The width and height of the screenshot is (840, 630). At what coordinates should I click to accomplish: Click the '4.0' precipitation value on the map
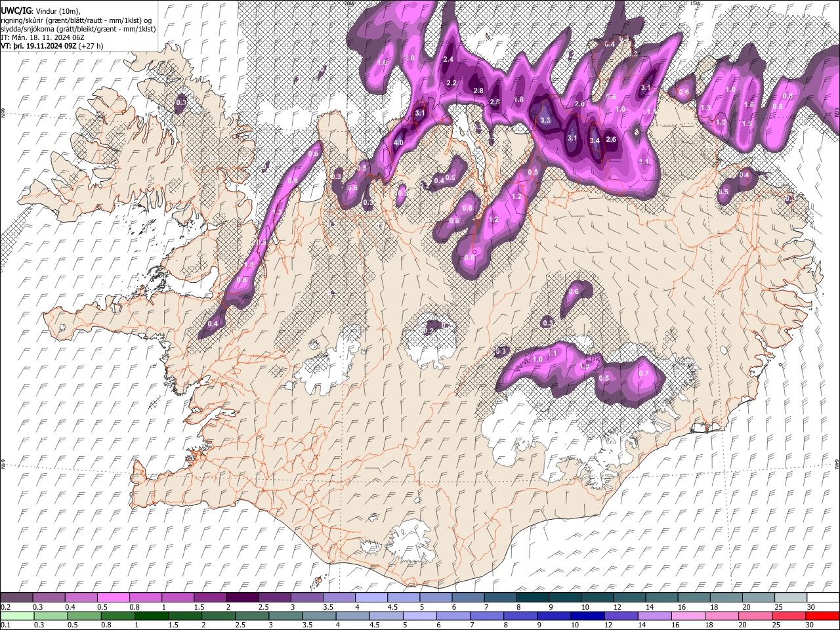pyautogui.click(x=398, y=142)
